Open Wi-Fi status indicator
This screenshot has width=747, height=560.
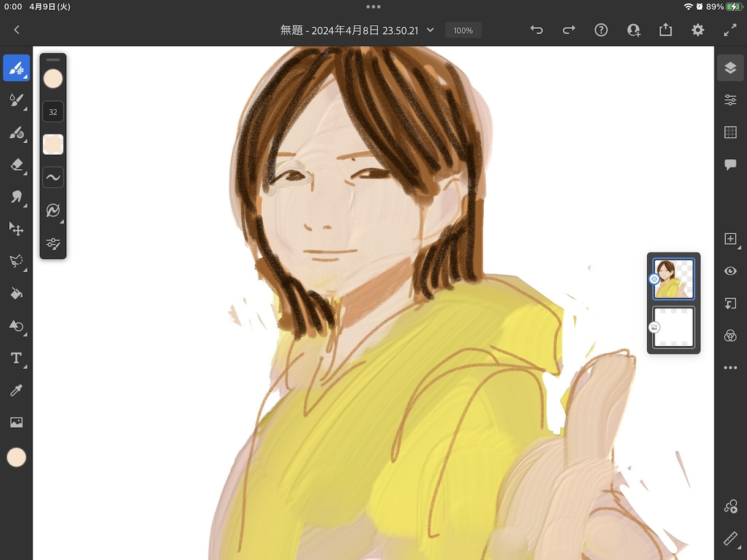tap(688, 7)
